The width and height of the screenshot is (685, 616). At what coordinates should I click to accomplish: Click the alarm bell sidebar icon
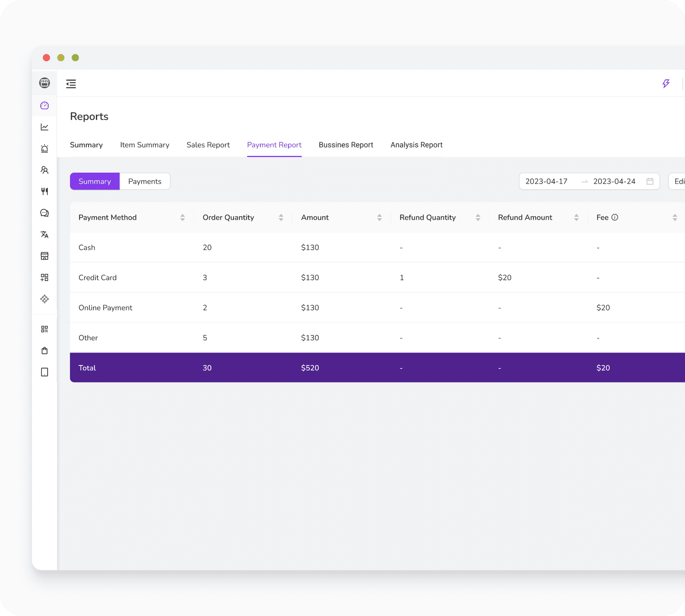(x=45, y=149)
